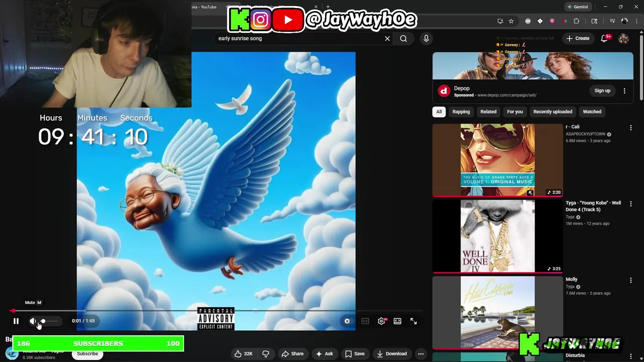644x362 pixels.
Task: Open Gemini in Chrome
Action: click(577, 7)
